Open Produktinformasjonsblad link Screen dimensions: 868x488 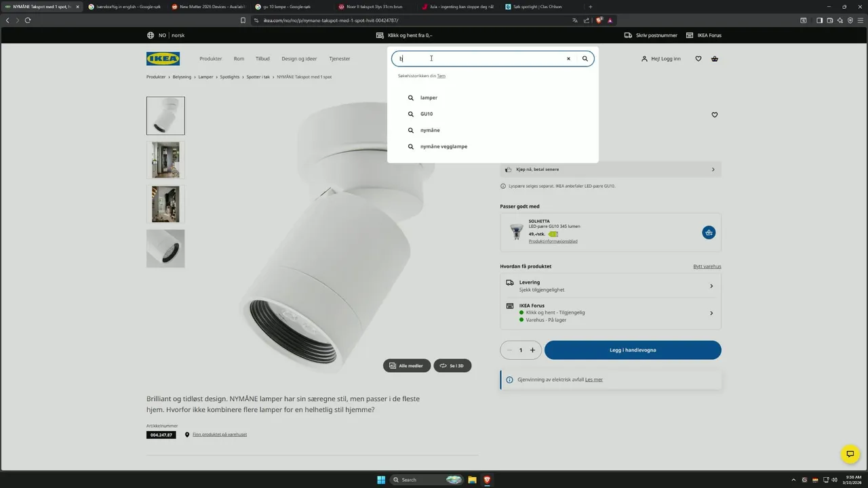pyautogui.click(x=553, y=241)
